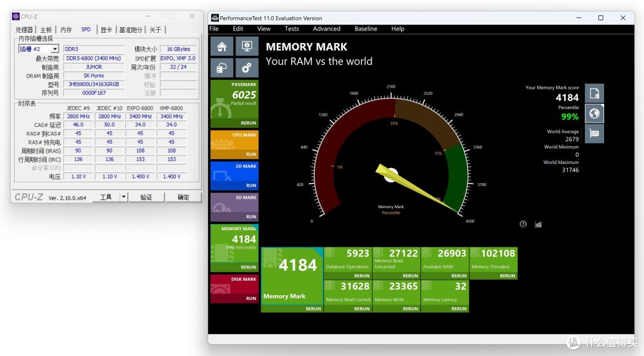Viewport: 644px width, 356px height.
Task: Click the 99% percentile value
Action: pyautogui.click(x=569, y=117)
